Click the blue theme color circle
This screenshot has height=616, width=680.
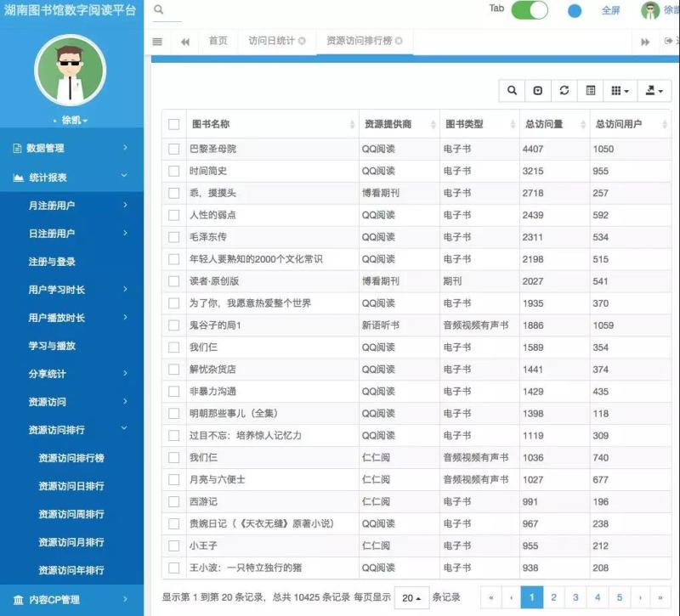coord(575,11)
